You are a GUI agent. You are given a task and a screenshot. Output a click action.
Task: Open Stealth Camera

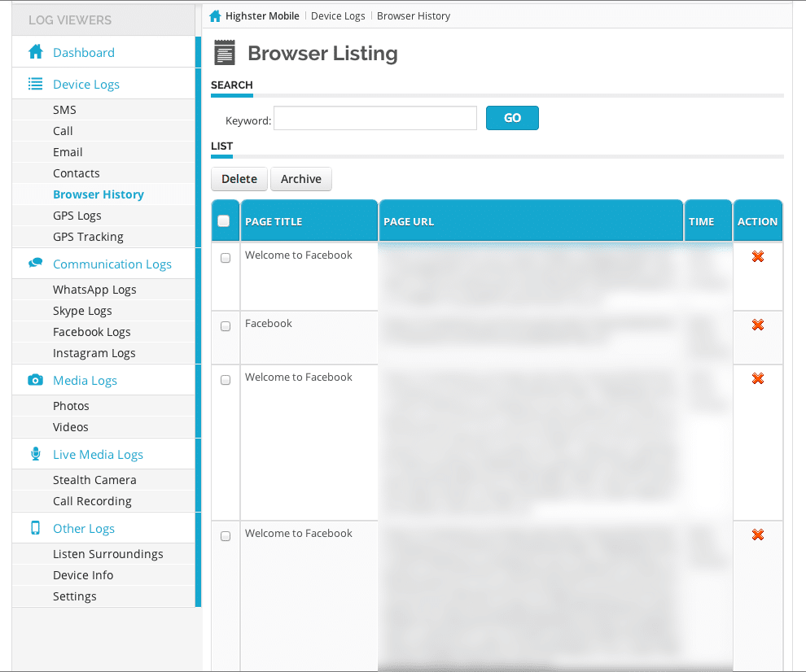(94, 480)
